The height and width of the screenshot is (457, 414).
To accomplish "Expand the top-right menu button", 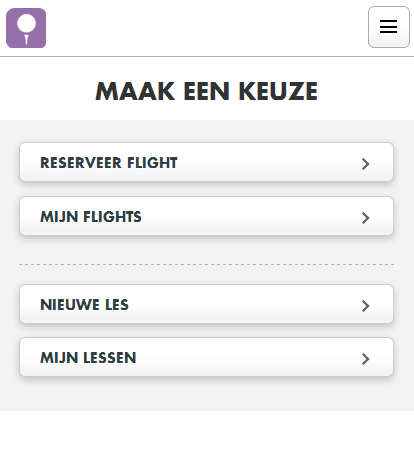I will pyautogui.click(x=389, y=27).
